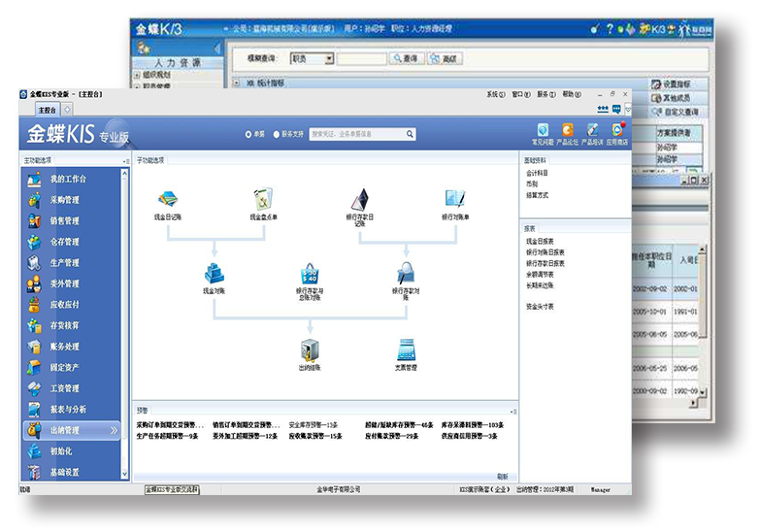Click 金蝶KIS专业版交流群 in status bar
Image resolution: width=760 pixels, height=532 pixels.
[172, 490]
